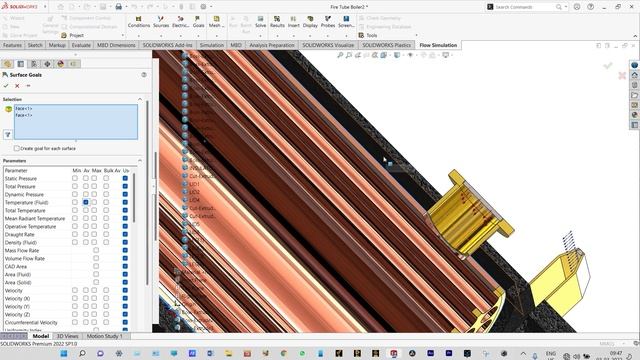Open the Simulation tab
This screenshot has width=640, height=360.
[211, 45]
